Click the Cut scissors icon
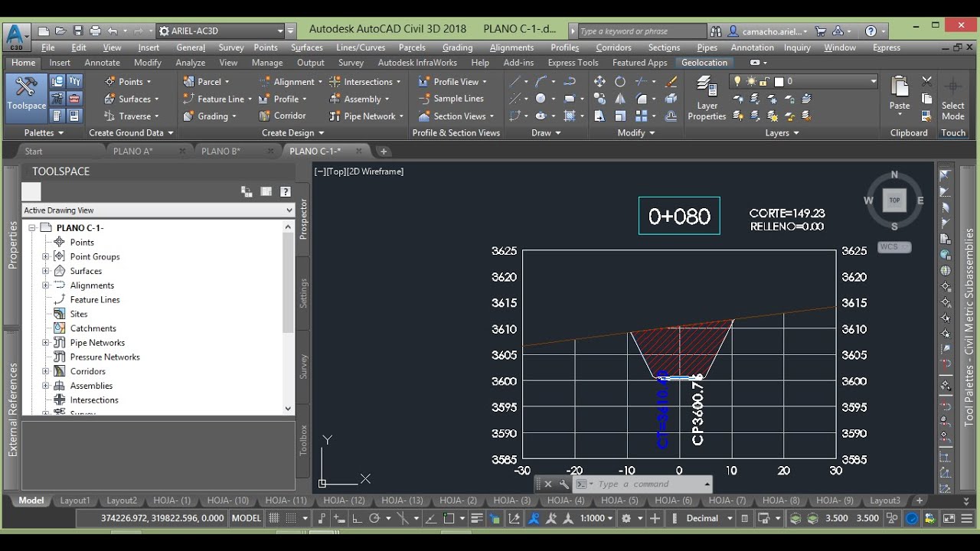 click(x=926, y=81)
